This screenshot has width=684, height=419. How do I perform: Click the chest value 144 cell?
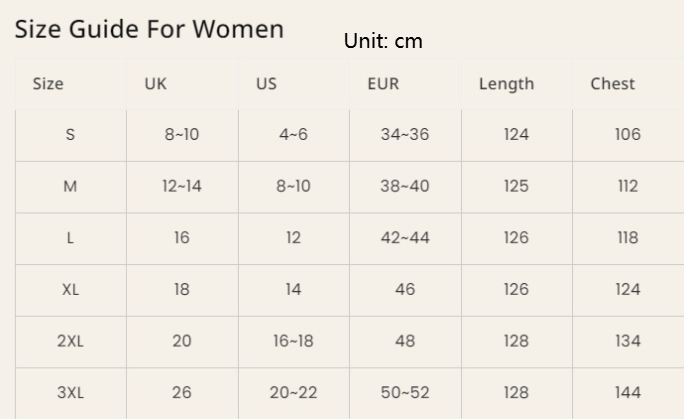pyautogui.click(x=627, y=393)
